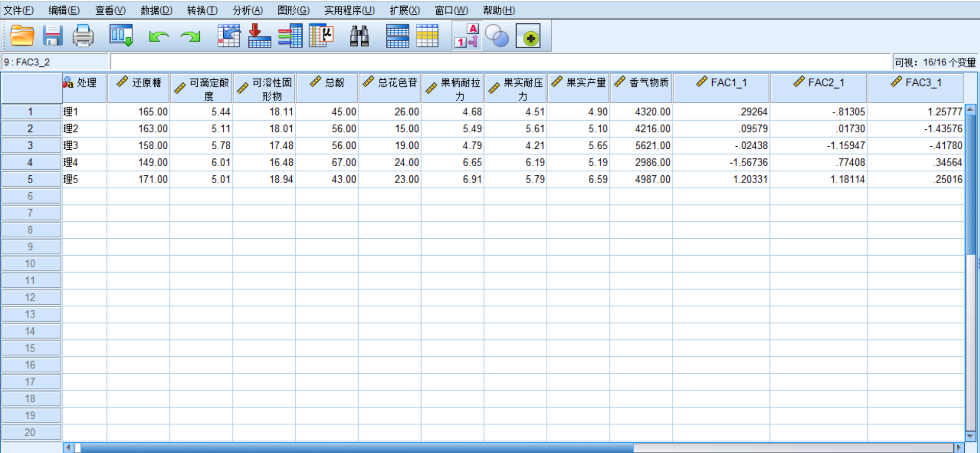Click the cell editor input field
The height and width of the screenshot is (453, 980).
[501, 62]
